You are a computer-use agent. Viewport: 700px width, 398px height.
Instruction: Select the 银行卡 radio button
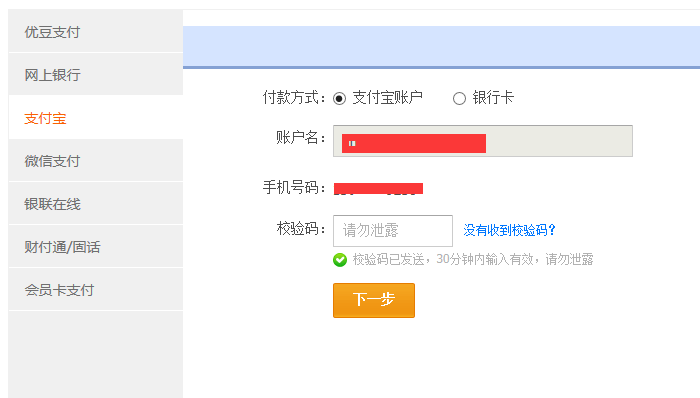pos(459,98)
